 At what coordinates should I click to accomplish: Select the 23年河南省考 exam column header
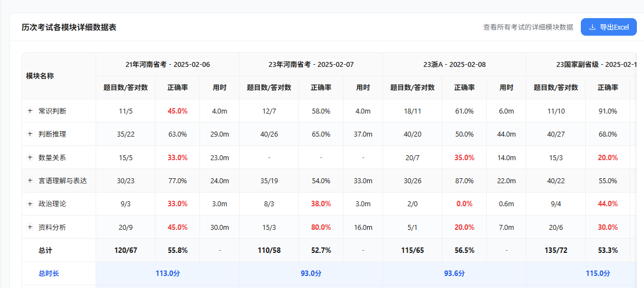(311, 64)
